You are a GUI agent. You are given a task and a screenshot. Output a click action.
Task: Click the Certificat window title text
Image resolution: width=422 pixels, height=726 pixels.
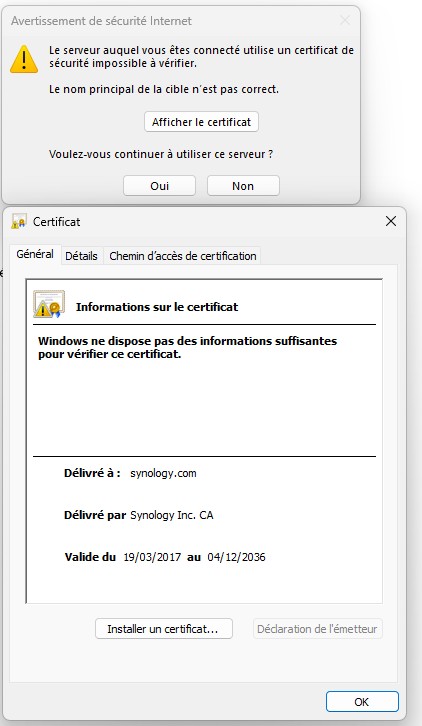tap(57, 222)
